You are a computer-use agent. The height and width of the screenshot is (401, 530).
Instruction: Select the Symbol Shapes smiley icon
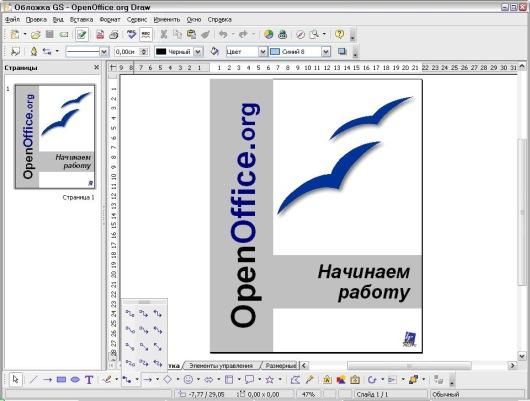click(188, 380)
